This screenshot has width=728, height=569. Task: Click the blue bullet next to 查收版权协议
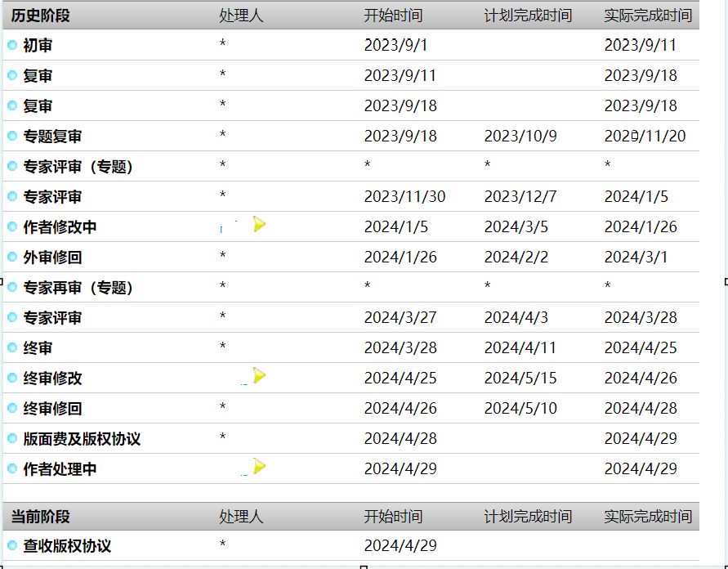tap(12, 546)
